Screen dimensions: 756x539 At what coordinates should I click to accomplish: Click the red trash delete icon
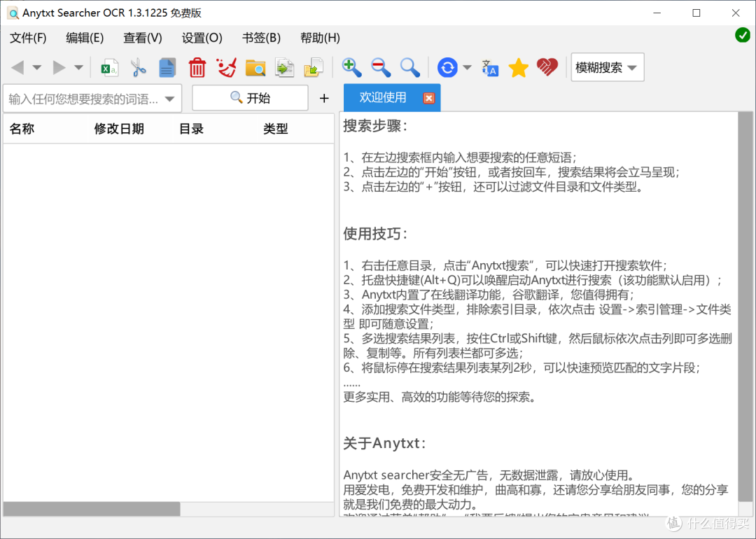(x=197, y=67)
